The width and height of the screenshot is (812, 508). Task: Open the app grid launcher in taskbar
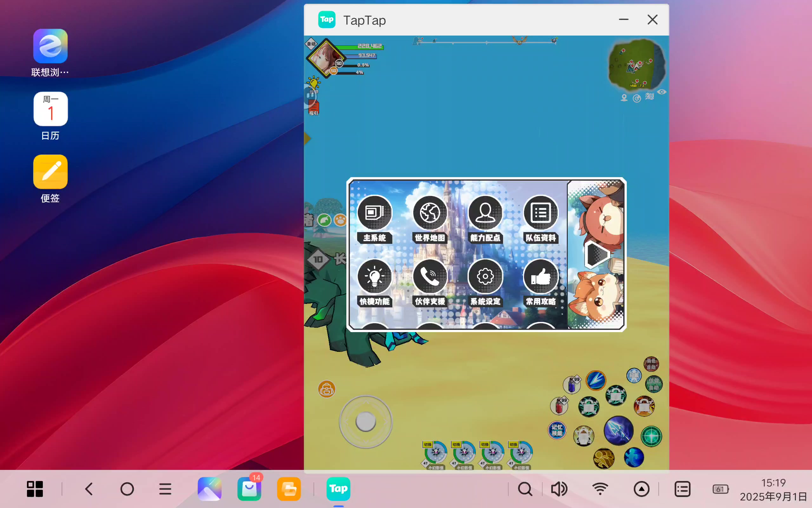(35, 489)
